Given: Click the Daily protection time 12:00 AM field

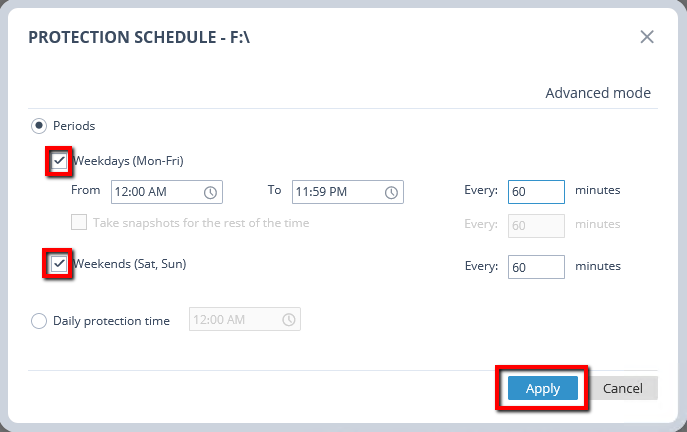Looking at the screenshot, I should point(245,319).
